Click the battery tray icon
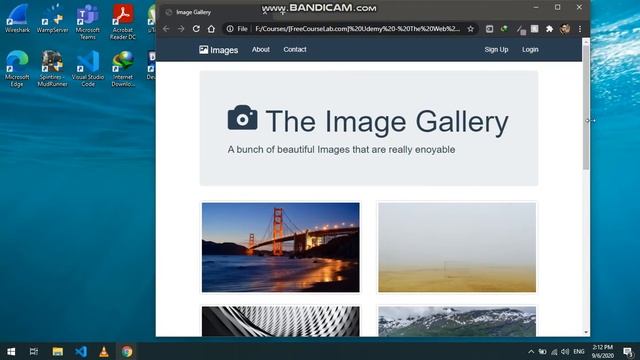Image resolution: width=640 pixels, height=360 pixels. (x=542, y=351)
